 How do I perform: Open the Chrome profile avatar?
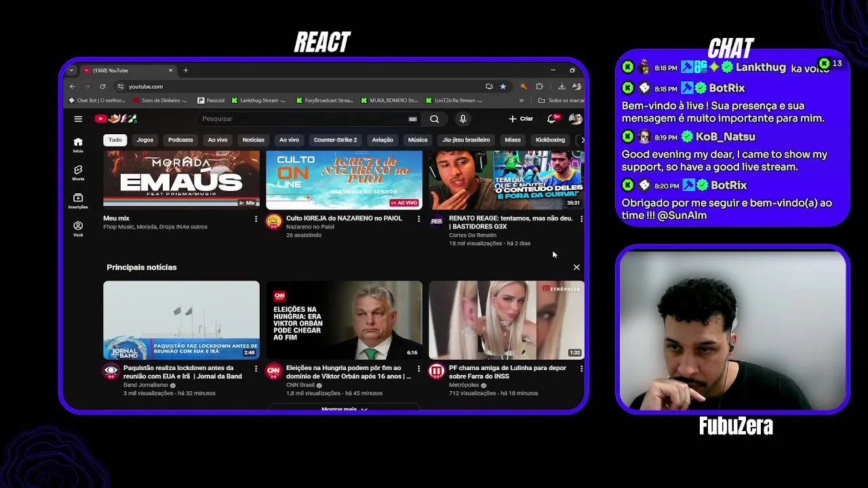click(x=576, y=86)
